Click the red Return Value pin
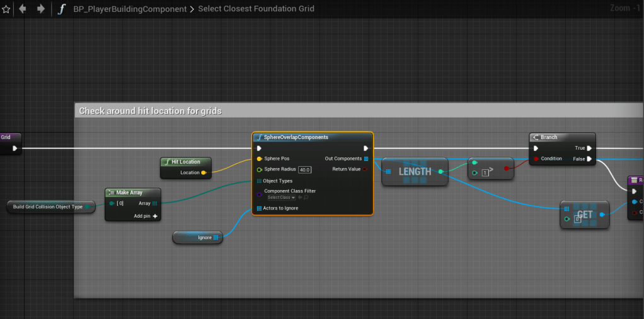The width and height of the screenshot is (644, 319). (x=365, y=169)
